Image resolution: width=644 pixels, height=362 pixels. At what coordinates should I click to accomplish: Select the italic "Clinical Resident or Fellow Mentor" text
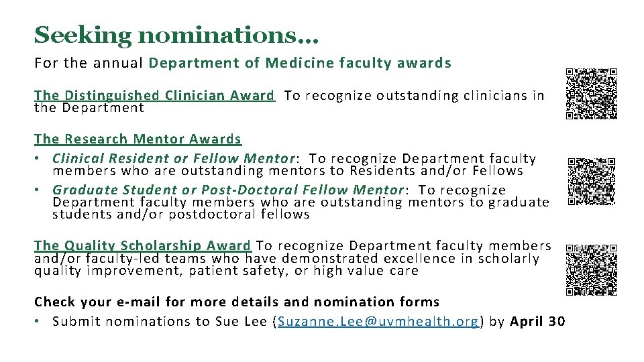[x=174, y=158]
